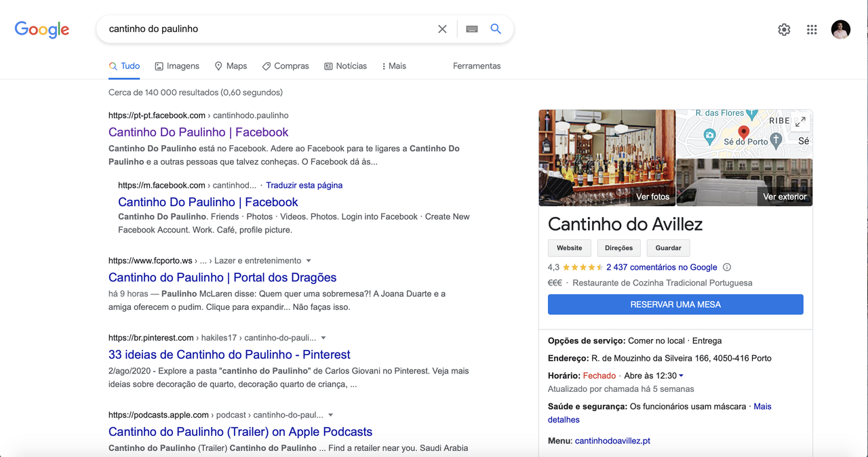The width and height of the screenshot is (868, 457).
Task: Open Cantinho do Paulinho (Trailer) on Apple Podcasts
Action: pos(240,432)
